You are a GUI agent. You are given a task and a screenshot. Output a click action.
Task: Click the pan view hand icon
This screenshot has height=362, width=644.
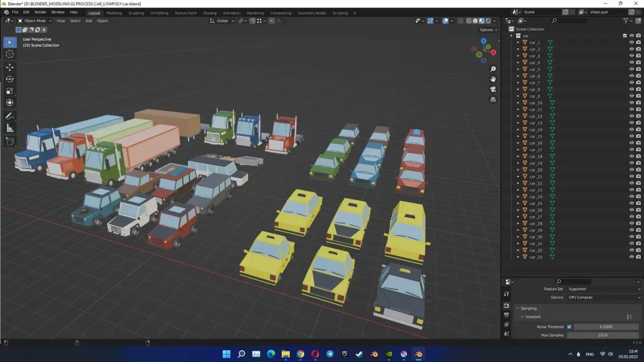coord(493,79)
